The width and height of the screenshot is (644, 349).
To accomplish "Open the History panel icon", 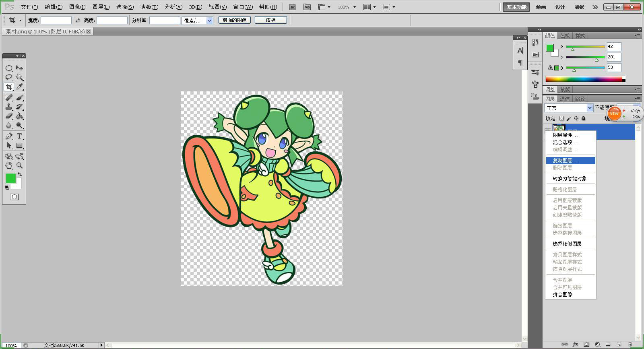I will [535, 42].
